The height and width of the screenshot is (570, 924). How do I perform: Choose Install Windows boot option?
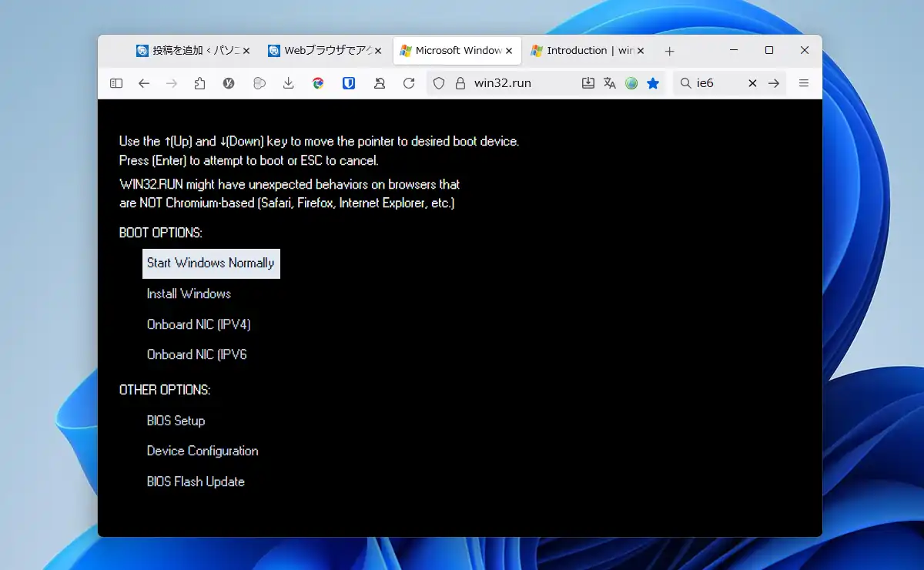(x=189, y=293)
